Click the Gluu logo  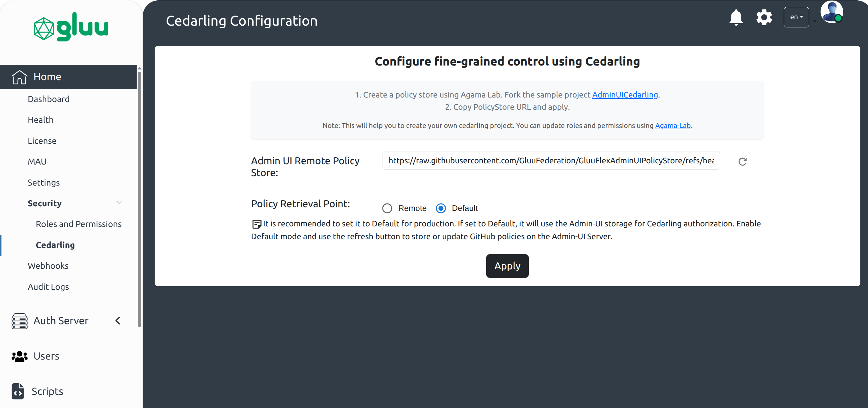[x=71, y=27]
